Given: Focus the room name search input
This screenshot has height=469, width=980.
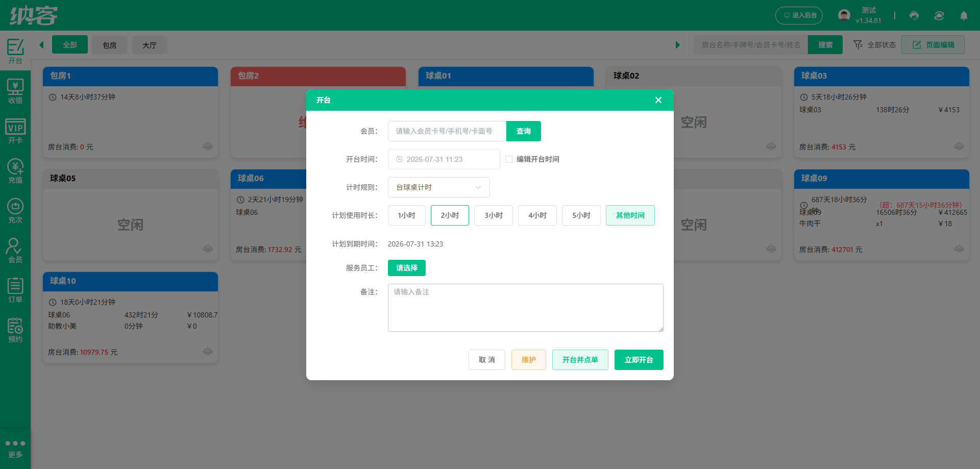Looking at the screenshot, I should coord(751,45).
